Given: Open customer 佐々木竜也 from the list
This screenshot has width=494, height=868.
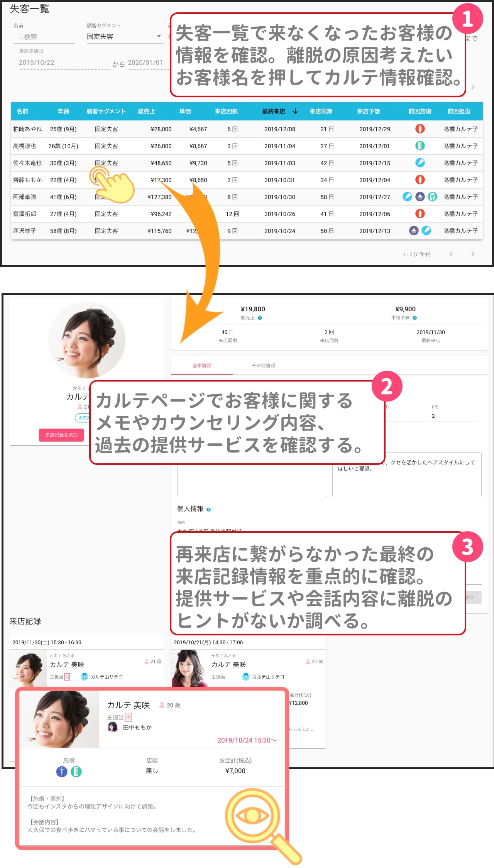Looking at the screenshot, I should [27, 163].
